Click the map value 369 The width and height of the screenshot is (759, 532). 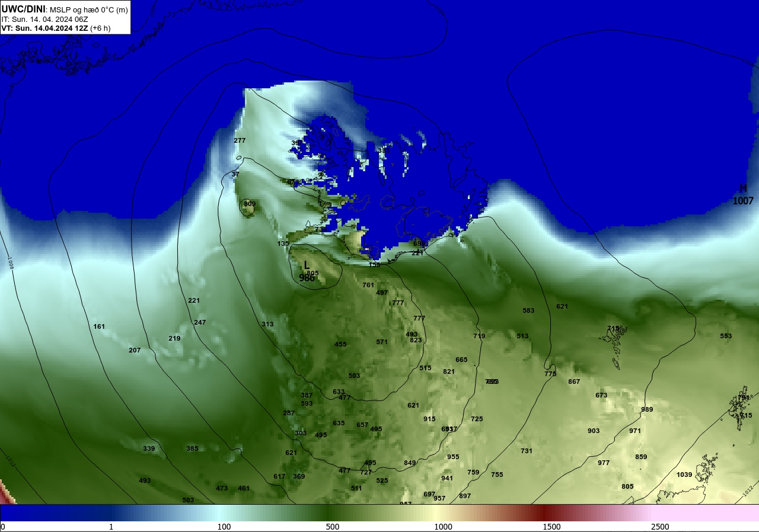(299, 476)
